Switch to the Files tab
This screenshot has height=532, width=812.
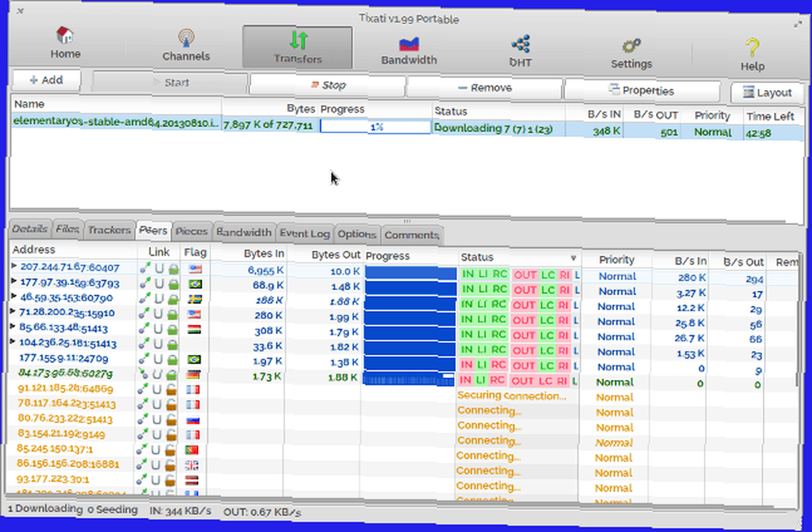tap(67, 229)
